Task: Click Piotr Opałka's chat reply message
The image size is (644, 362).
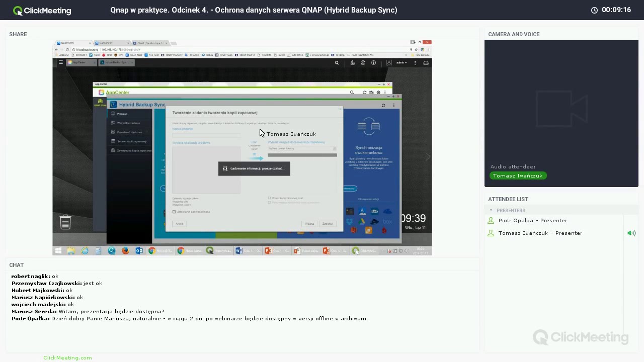Action: coord(190,318)
